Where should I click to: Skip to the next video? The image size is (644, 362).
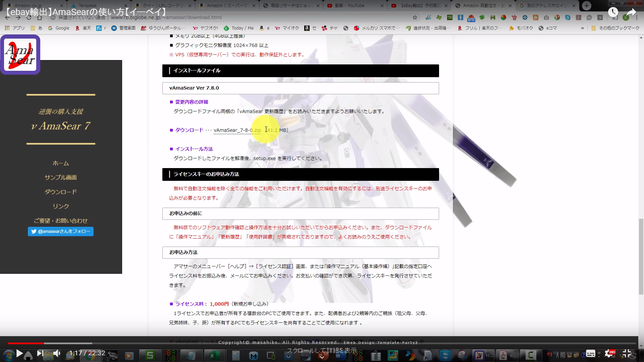click(x=40, y=353)
